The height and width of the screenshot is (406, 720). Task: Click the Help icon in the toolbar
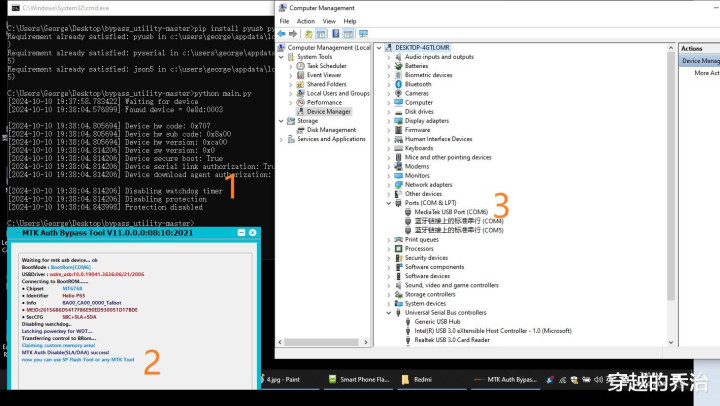pyautogui.click(x=336, y=34)
